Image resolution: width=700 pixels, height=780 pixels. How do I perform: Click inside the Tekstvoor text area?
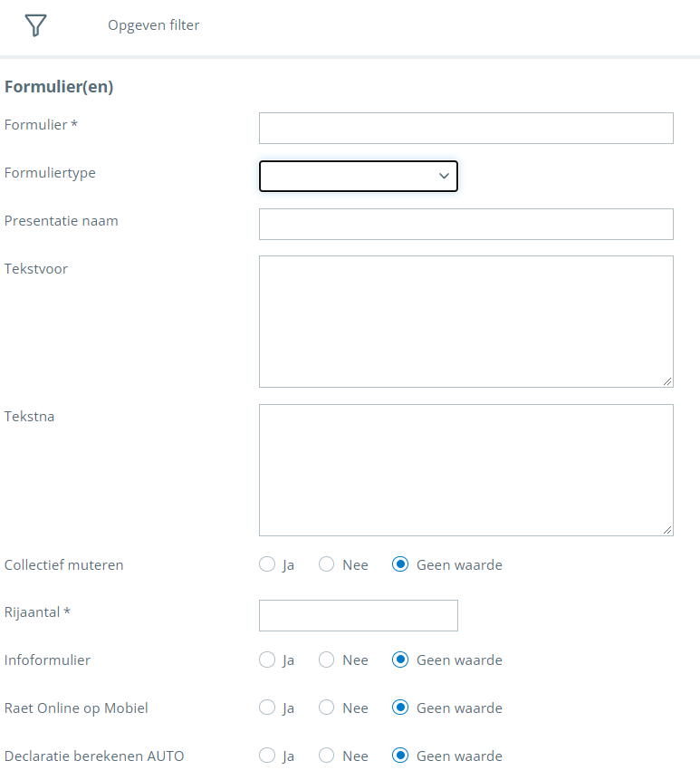(x=465, y=321)
